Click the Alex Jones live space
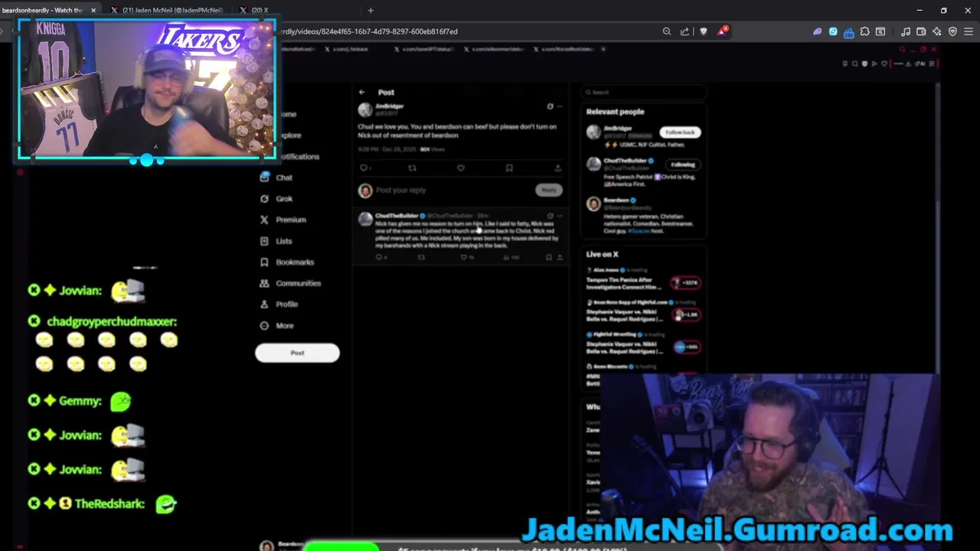This screenshot has height=551, width=980. (643, 280)
